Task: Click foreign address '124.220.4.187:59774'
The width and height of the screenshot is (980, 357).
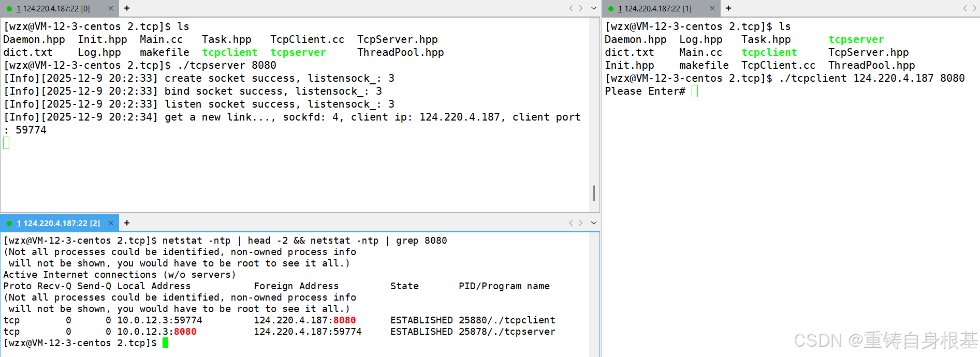Action: pos(308,332)
